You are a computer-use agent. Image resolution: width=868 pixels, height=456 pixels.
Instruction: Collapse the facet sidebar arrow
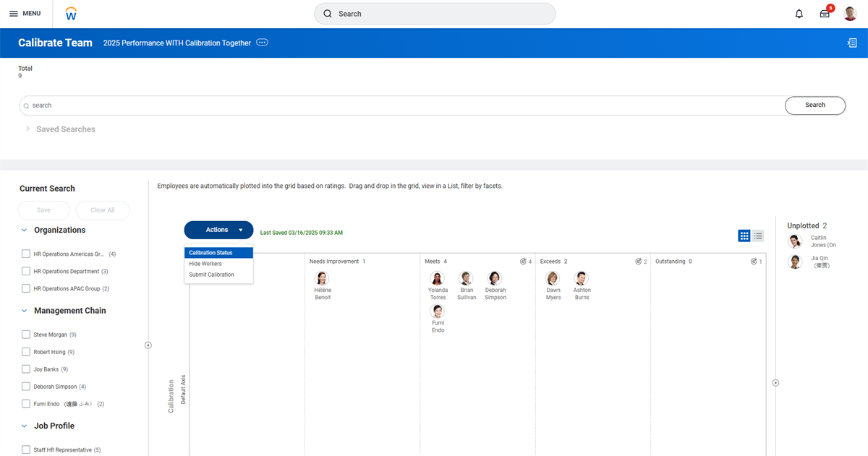pos(148,345)
